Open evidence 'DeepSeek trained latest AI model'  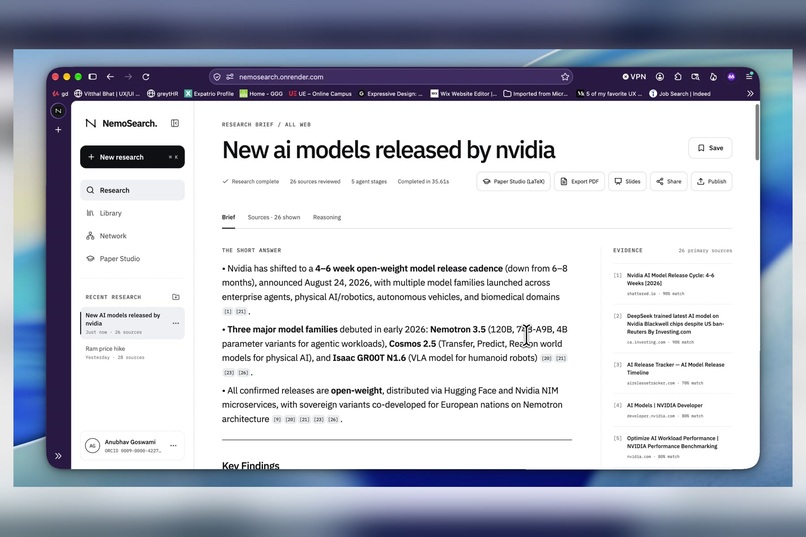pos(672,329)
